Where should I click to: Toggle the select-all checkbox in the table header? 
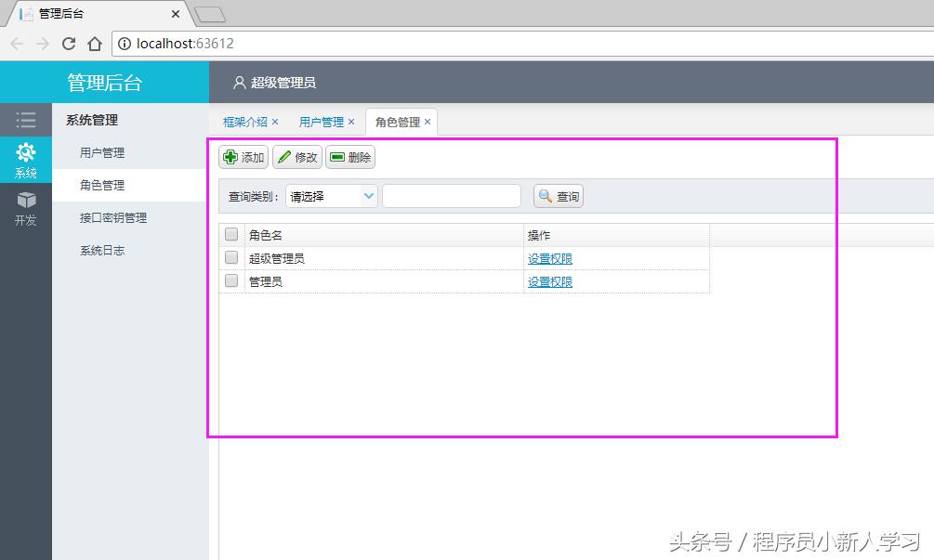coord(230,234)
